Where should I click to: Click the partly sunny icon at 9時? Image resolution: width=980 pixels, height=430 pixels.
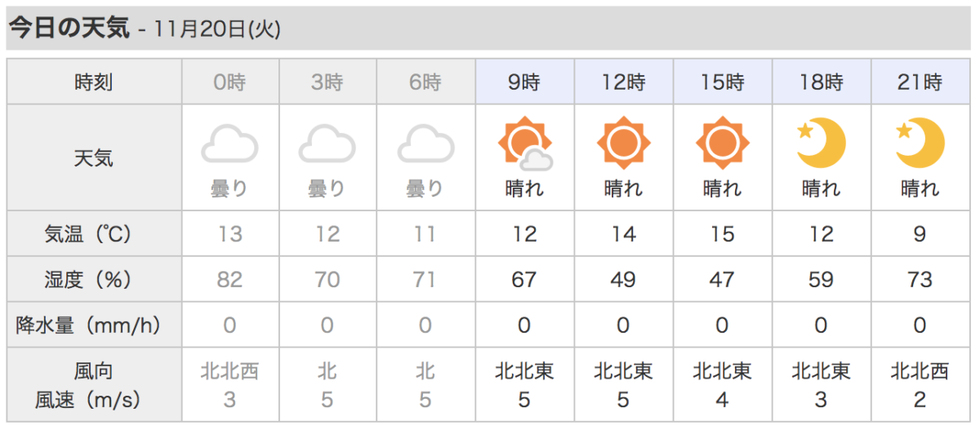pos(524,145)
